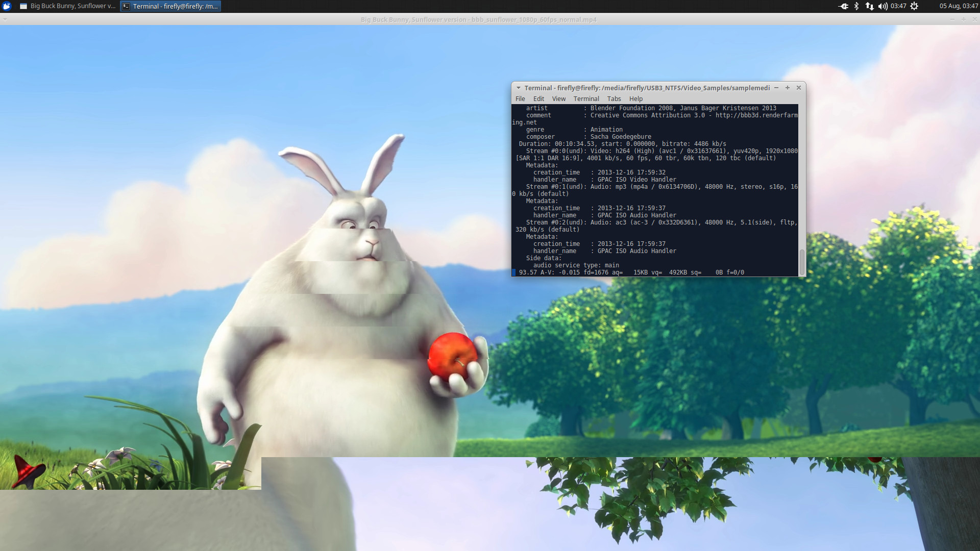Click the 'comment : Creative Commons Attribution' line
980x551 pixels.
(x=661, y=115)
